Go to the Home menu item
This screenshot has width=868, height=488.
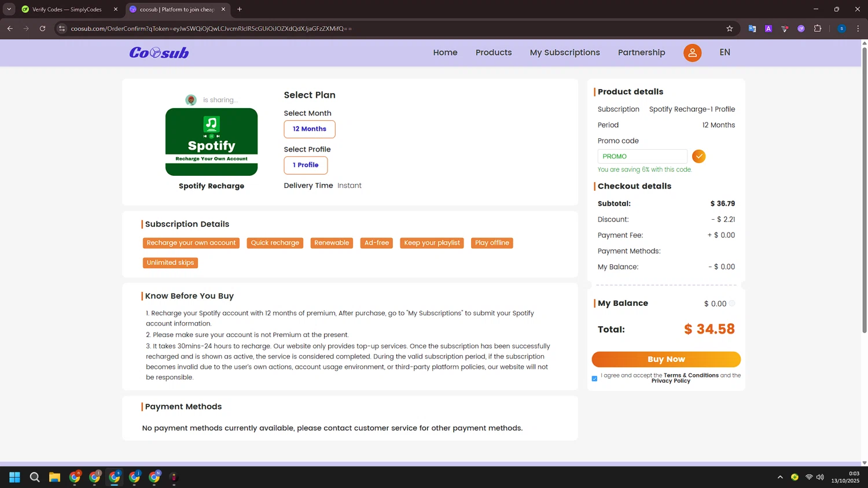[445, 53]
